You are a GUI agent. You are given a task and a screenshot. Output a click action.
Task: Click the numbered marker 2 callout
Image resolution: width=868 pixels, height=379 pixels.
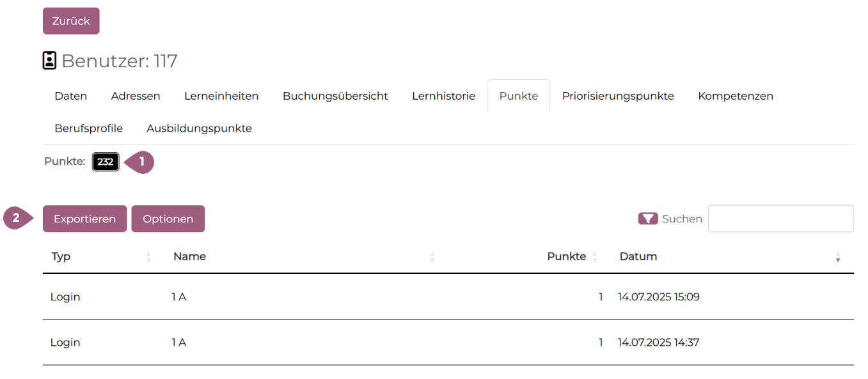(x=17, y=219)
